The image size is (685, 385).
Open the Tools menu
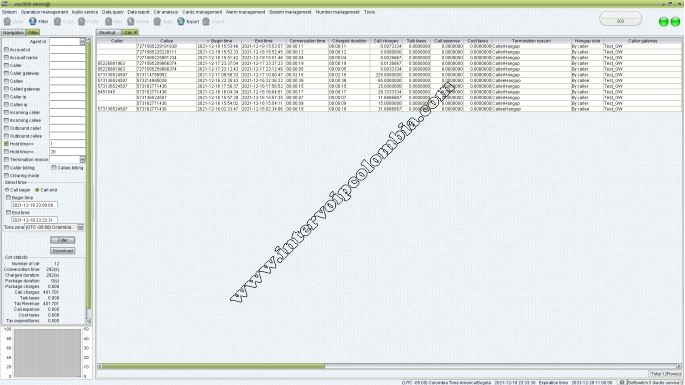point(370,12)
